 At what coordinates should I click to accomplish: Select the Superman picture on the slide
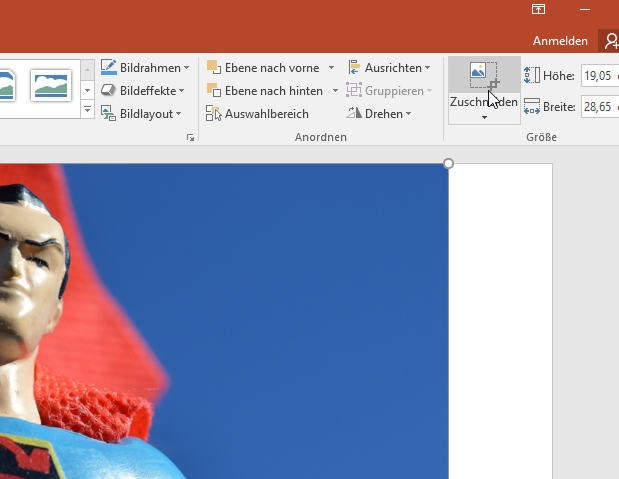pyautogui.click(x=224, y=321)
